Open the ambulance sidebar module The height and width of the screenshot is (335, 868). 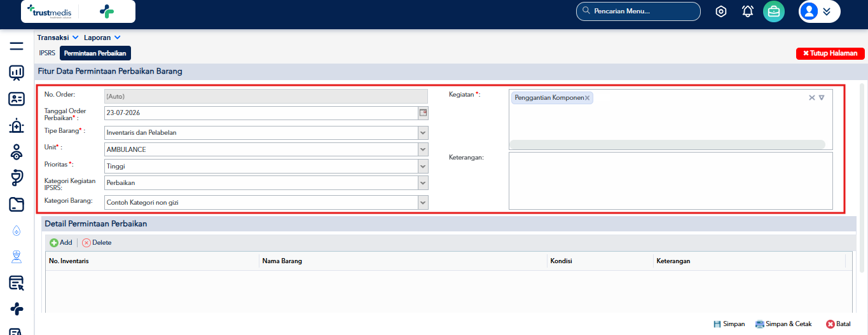pos(17,126)
